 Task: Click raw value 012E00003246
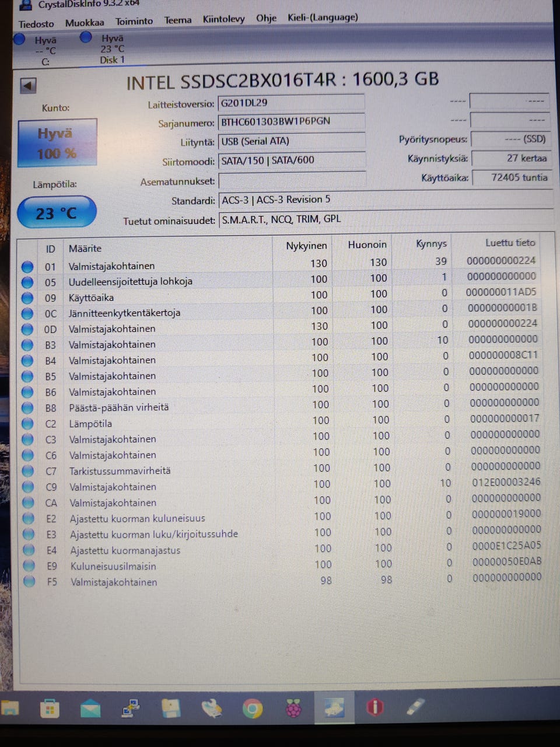click(x=506, y=482)
